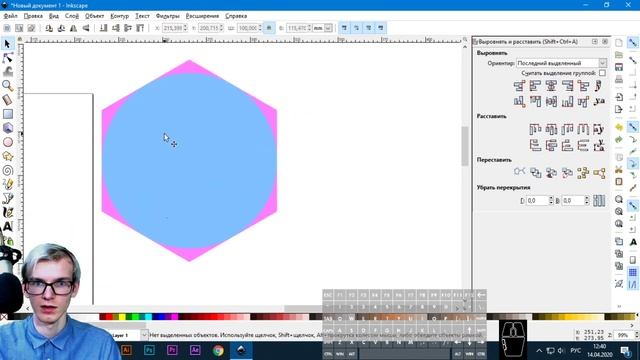Click the Exchange positions in selection order icon

click(536, 173)
